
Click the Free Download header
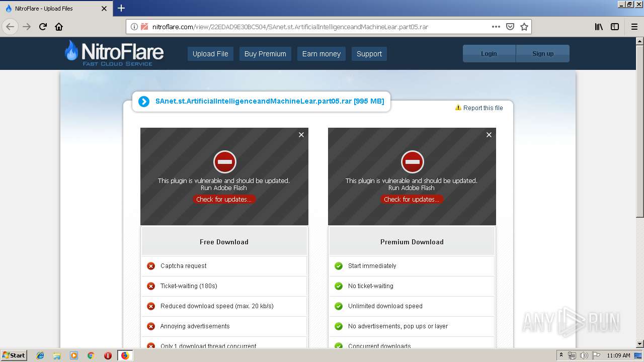click(x=224, y=242)
